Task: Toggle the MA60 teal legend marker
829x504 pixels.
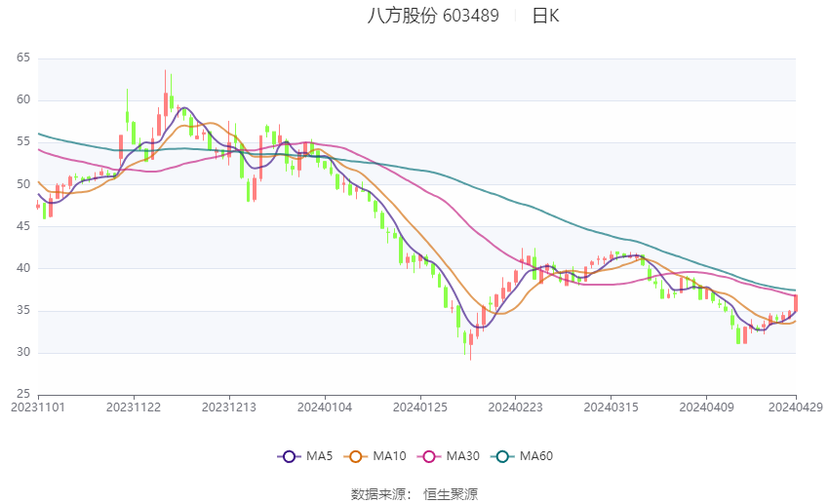Action: coord(502,456)
